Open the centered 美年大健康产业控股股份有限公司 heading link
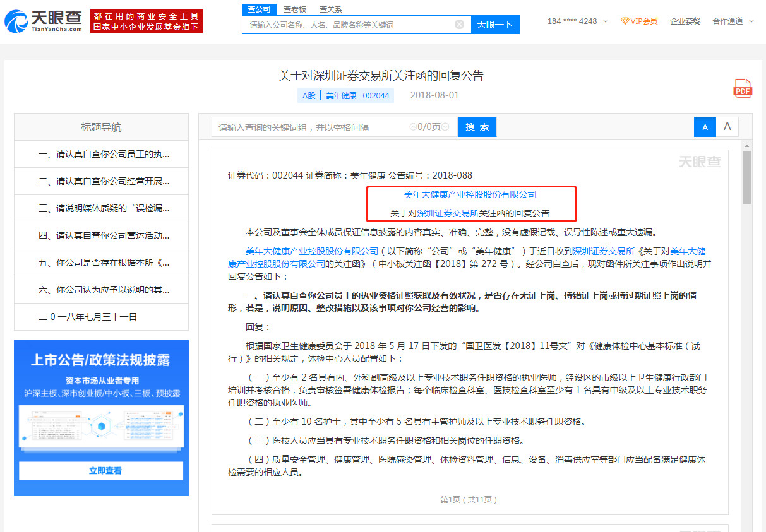 coord(470,194)
